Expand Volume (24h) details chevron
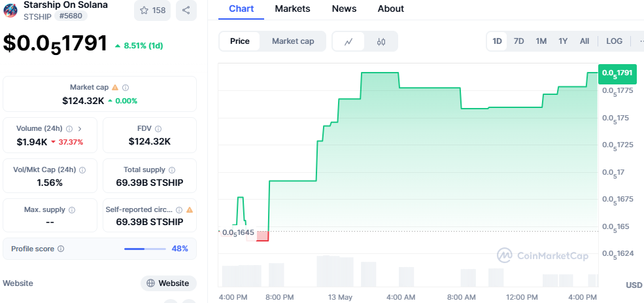The height and width of the screenshot is (303, 644). (x=80, y=129)
